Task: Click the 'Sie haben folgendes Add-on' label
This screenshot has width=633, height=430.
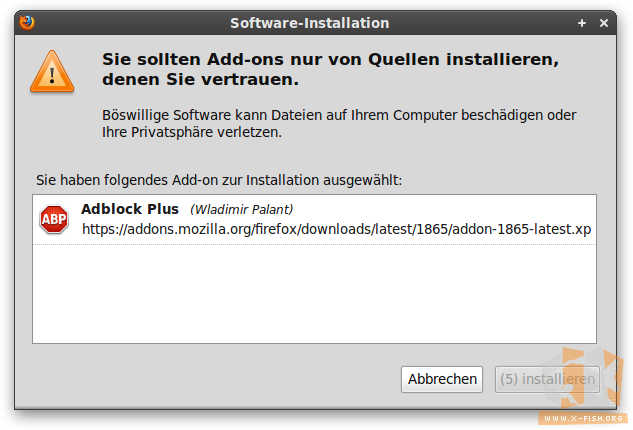Action: click(219, 180)
